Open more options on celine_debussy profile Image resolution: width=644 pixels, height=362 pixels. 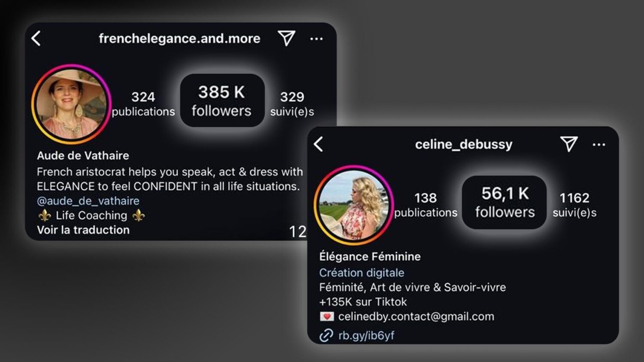(x=599, y=145)
